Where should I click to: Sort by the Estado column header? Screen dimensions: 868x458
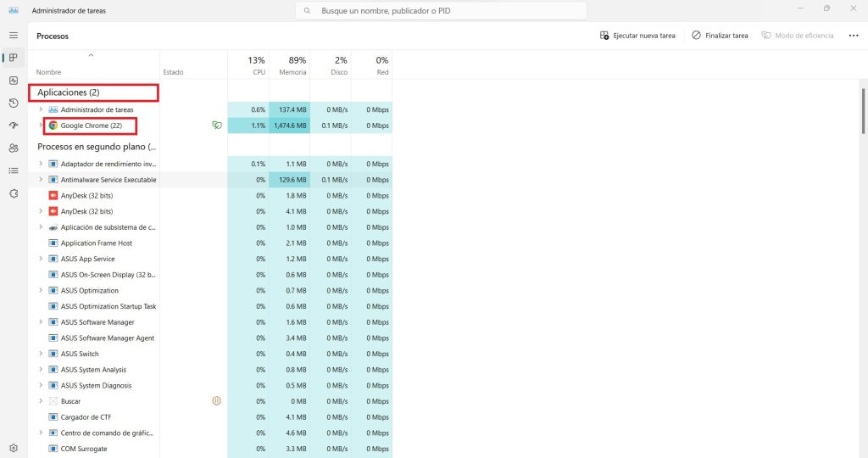173,72
